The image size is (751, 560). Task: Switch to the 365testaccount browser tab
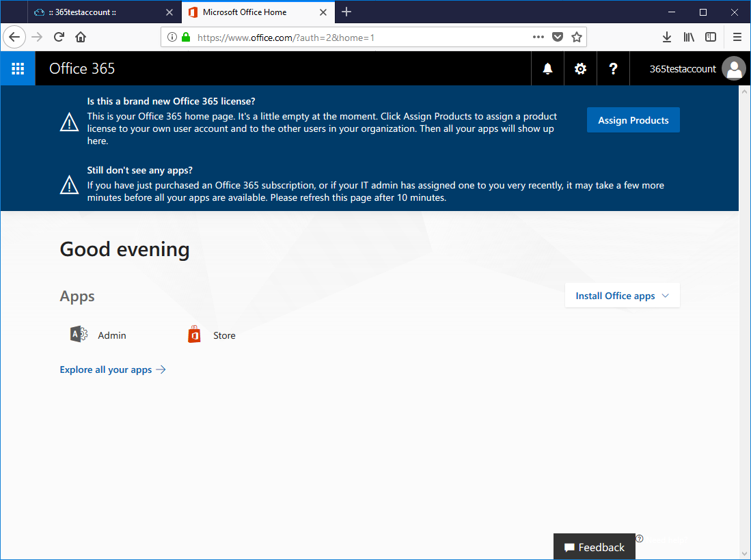pyautogui.click(x=103, y=12)
